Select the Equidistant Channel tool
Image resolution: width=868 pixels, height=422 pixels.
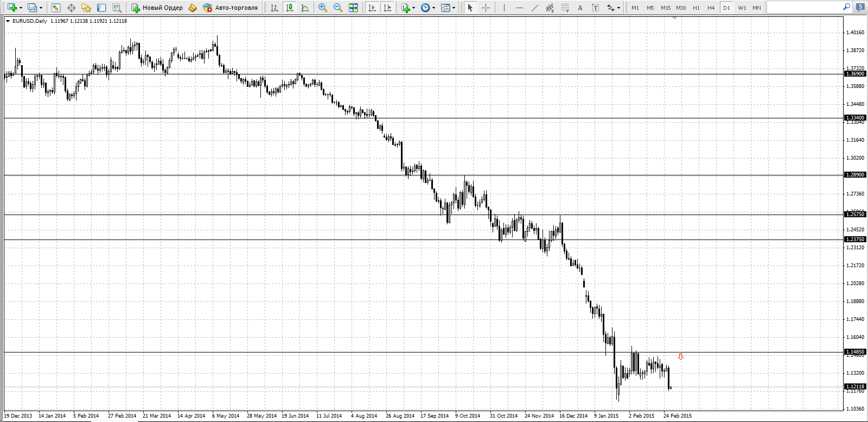pos(550,8)
